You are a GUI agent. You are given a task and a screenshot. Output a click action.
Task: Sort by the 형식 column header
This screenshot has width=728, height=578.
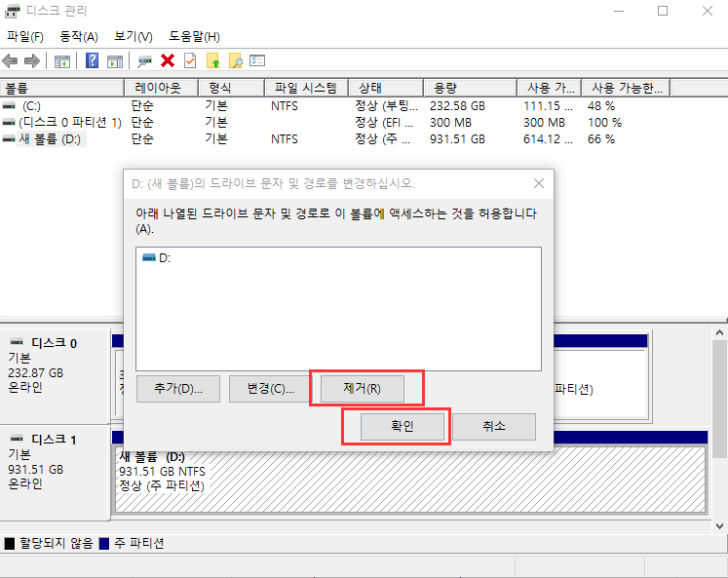click(x=231, y=88)
